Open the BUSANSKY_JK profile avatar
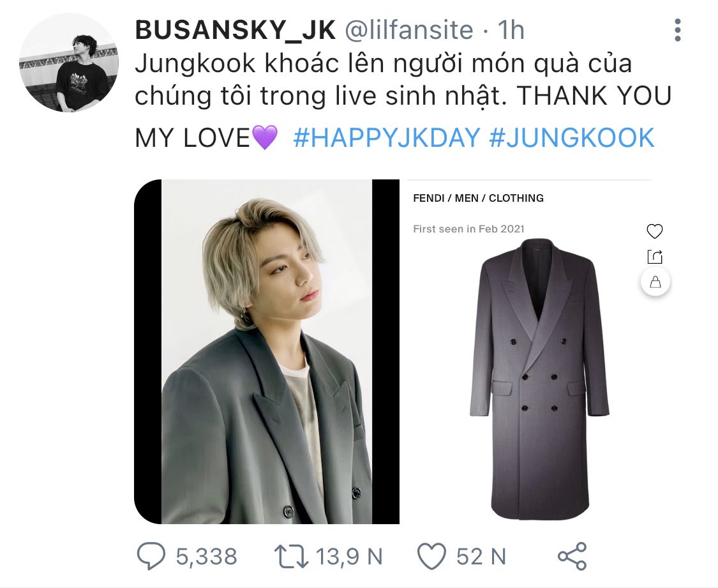 tap(69, 62)
